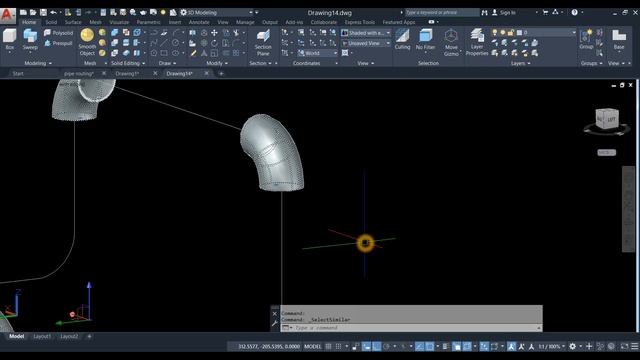
Task: Click the wrench customize icon beside command line
Action: (x=275, y=324)
